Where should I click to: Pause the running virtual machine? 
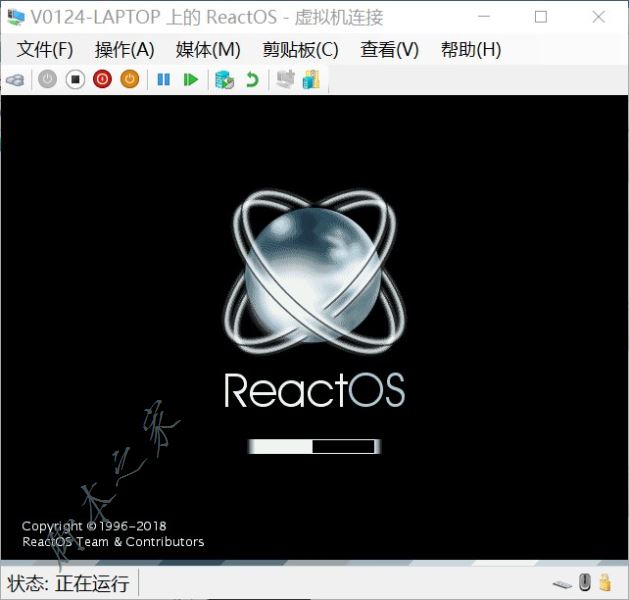tap(164, 80)
